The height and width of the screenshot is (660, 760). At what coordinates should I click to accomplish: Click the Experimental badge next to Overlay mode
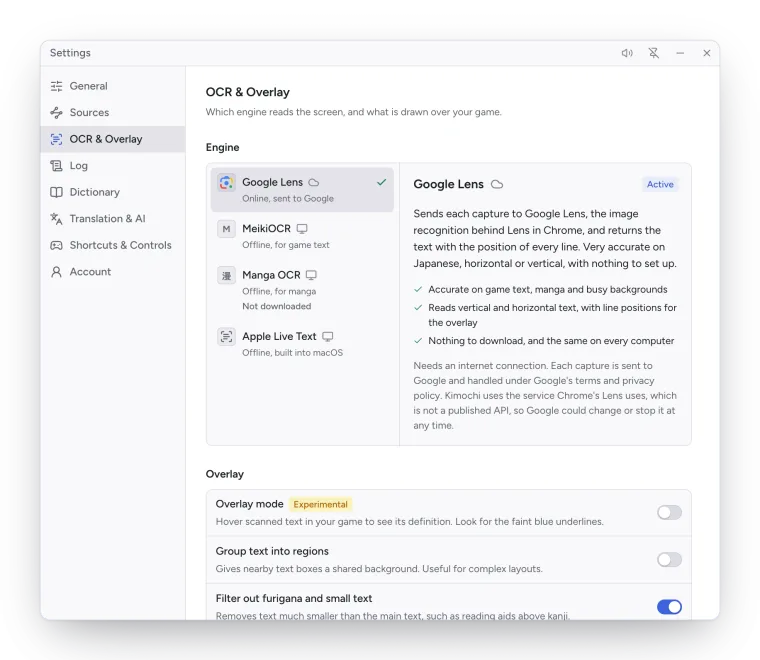[x=320, y=504]
